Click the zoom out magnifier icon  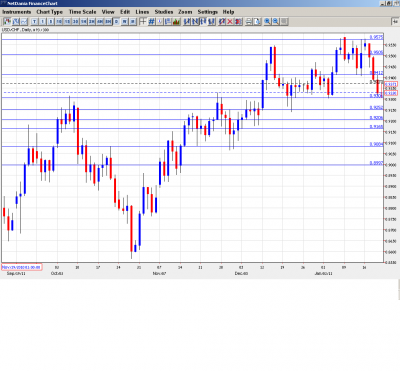click(x=276, y=22)
